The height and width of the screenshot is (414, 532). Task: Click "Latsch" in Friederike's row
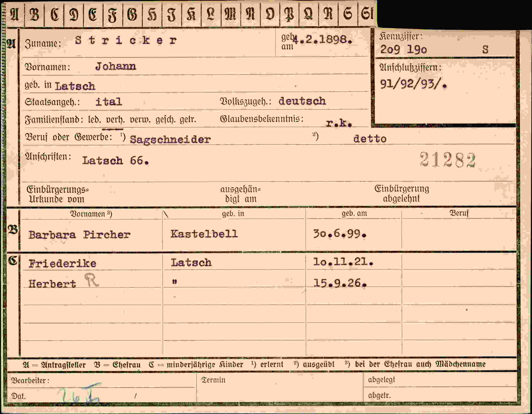pos(191,263)
